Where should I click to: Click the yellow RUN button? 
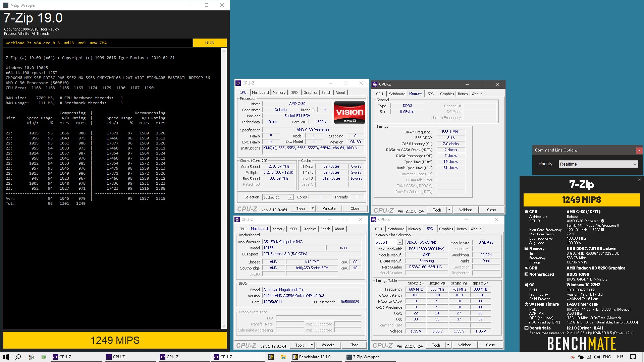pos(210,43)
